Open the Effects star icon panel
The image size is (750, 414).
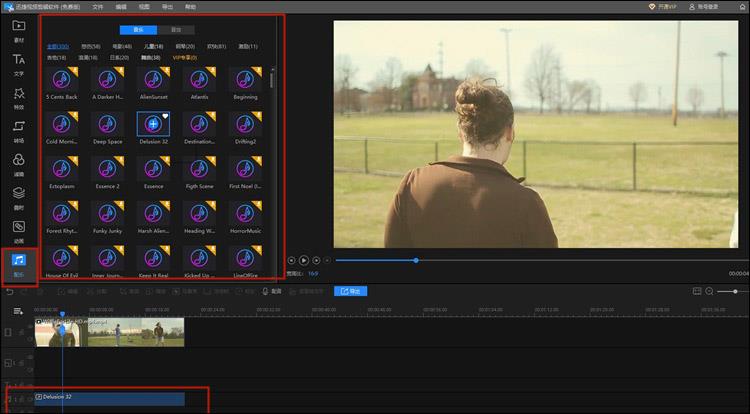pos(19,96)
